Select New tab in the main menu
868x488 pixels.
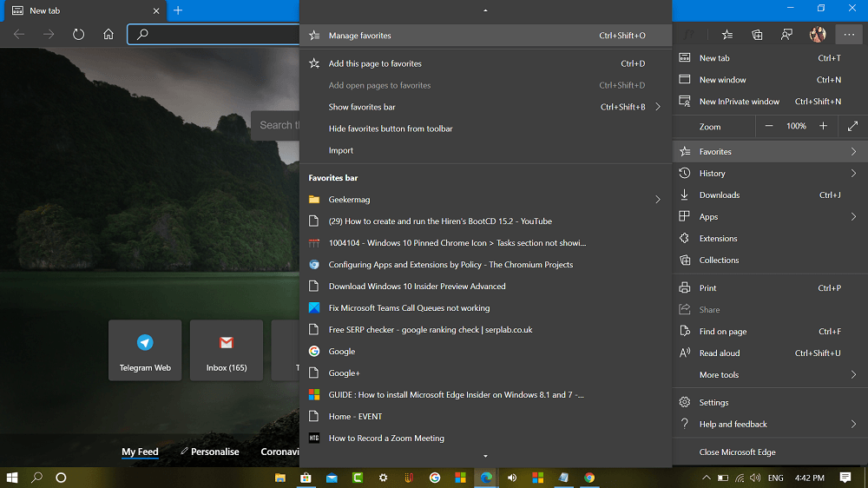pos(770,57)
